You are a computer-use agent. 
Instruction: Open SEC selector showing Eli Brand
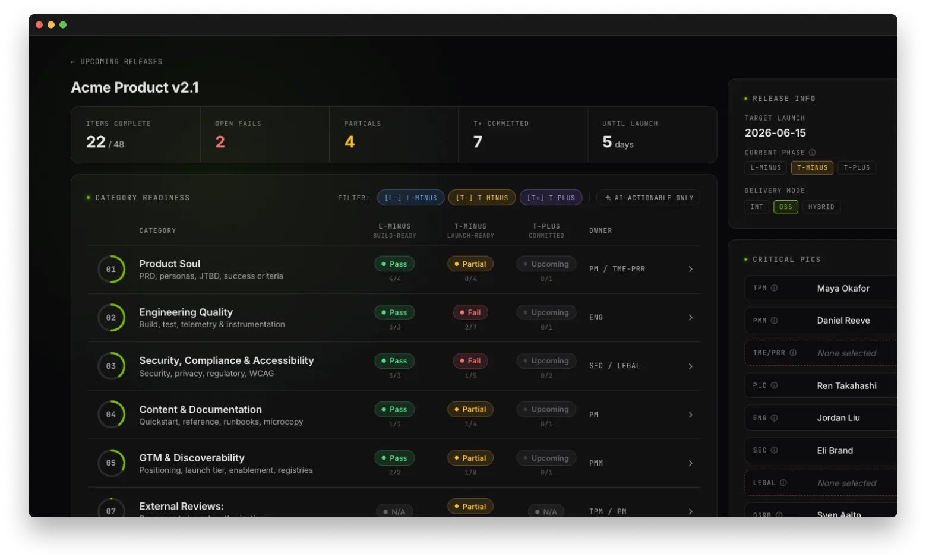[821, 450]
